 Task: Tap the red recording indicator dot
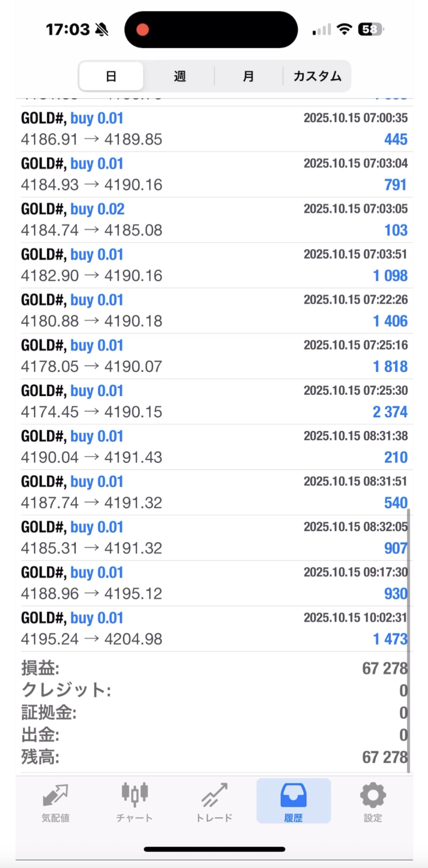click(143, 30)
